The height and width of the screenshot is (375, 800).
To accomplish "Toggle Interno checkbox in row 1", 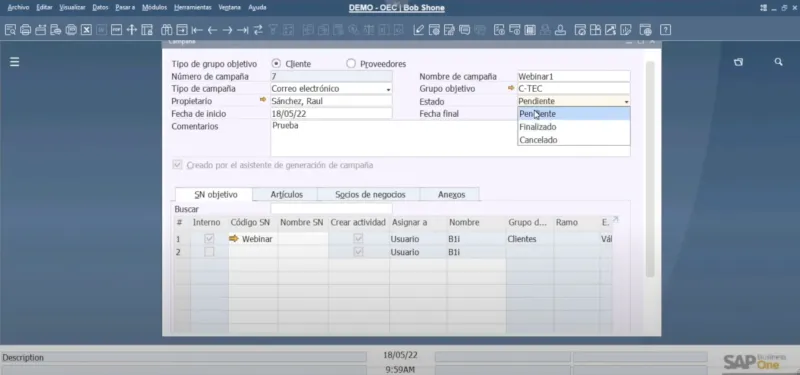I will point(209,239).
